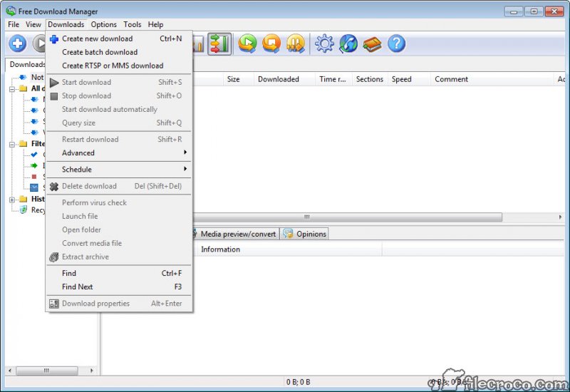Close the open Downloads menu via its title

click(66, 24)
